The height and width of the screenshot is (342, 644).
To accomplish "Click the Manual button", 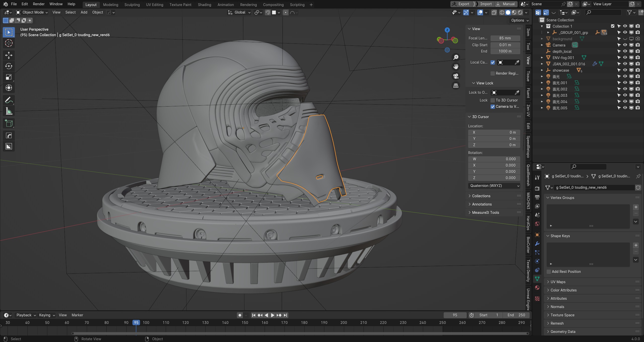I will point(506,4).
